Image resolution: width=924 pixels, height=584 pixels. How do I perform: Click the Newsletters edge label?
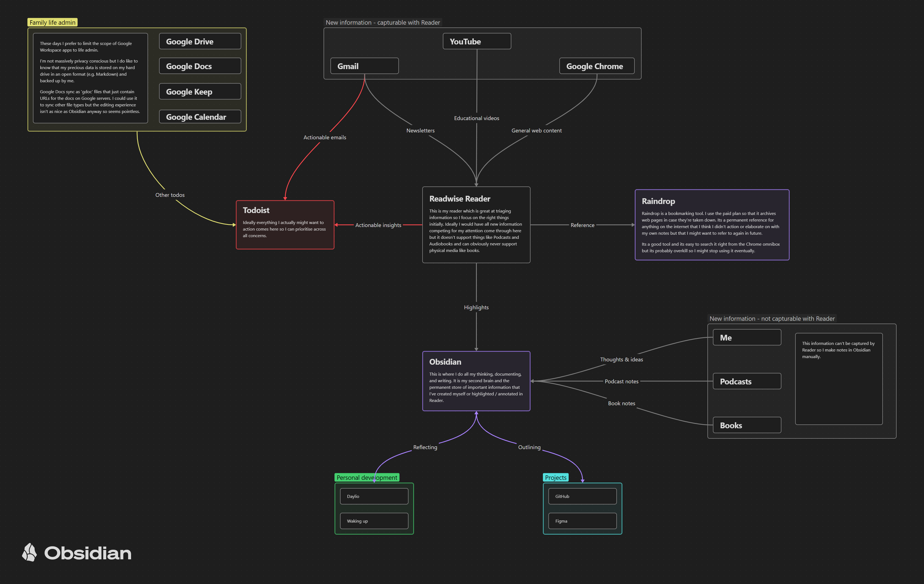pos(420,131)
